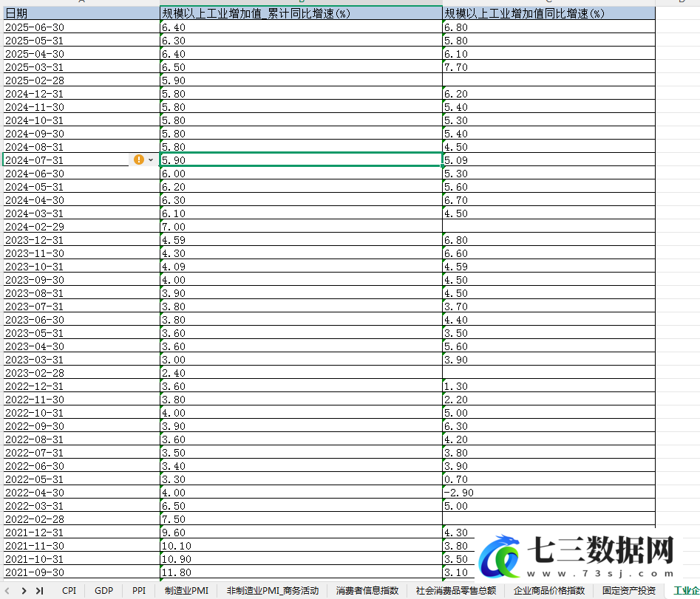Image resolution: width=700 pixels, height=599 pixels.
Task: Open the 制造业PMI sheet tab
Action: (x=186, y=591)
